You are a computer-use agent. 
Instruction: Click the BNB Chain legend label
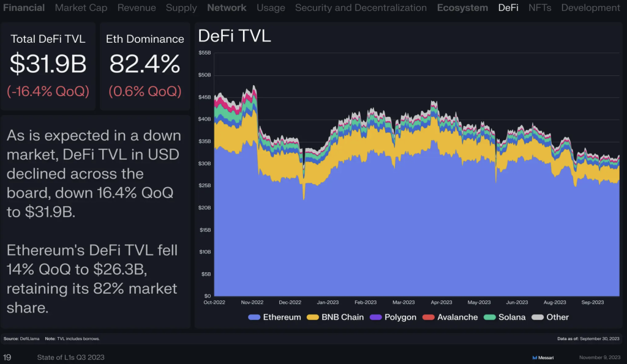[x=343, y=318]
